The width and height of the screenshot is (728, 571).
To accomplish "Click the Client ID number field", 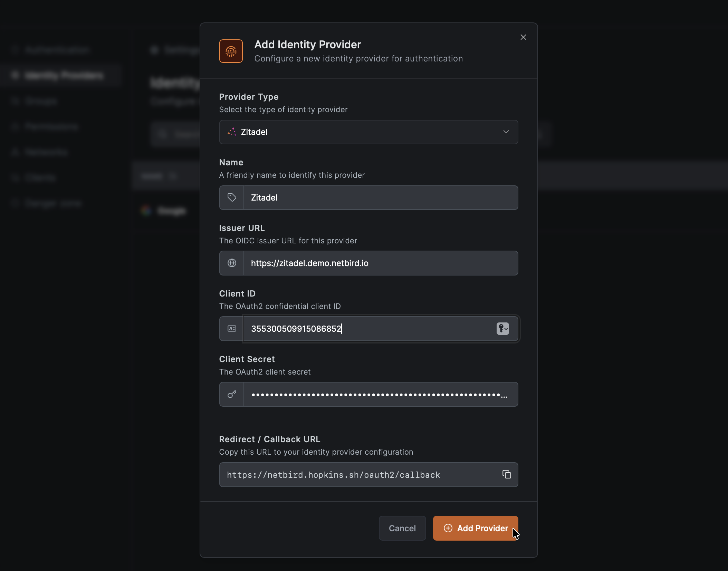I will point(366,329).
